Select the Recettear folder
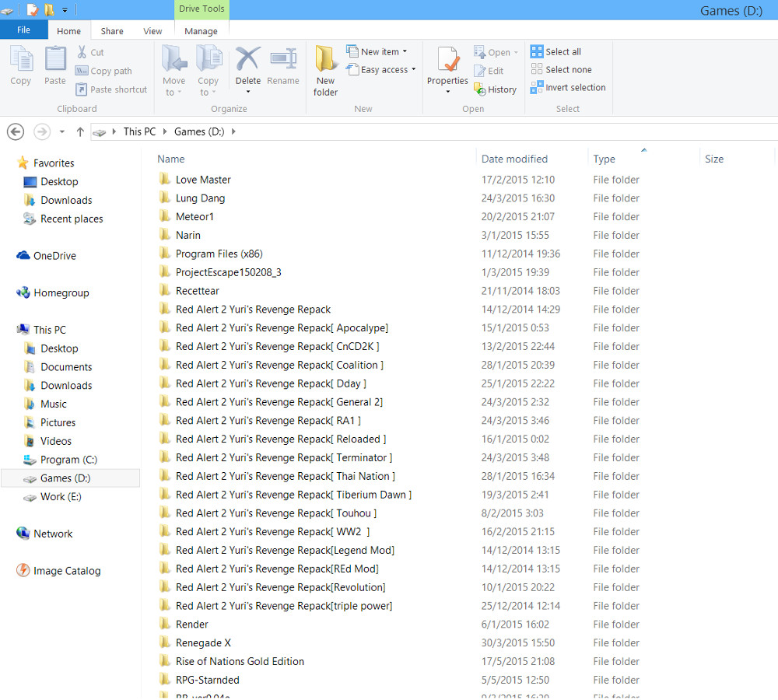This screenshot has height=700, width=778. [x=197, y=291]
